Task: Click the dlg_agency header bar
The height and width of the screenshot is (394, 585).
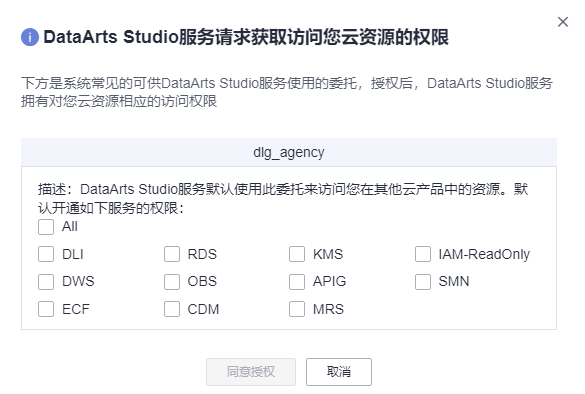Action: pyautogui.click(x=289, y=152)
